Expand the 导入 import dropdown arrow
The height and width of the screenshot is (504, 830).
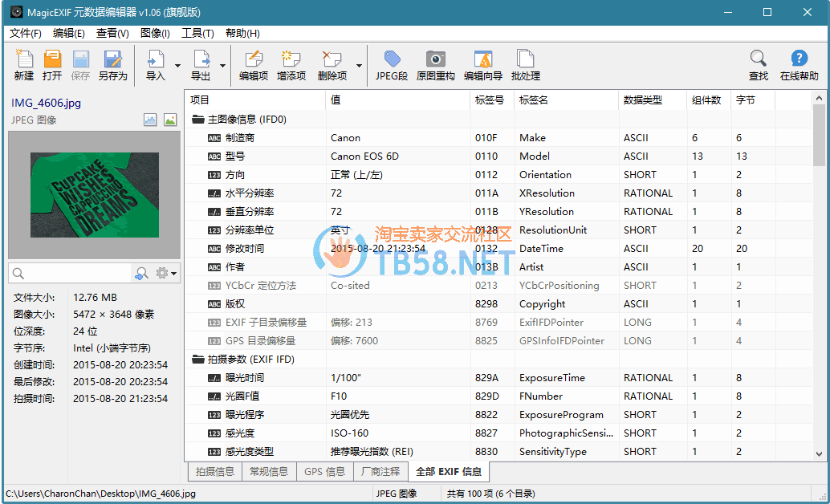coord(177,66)
